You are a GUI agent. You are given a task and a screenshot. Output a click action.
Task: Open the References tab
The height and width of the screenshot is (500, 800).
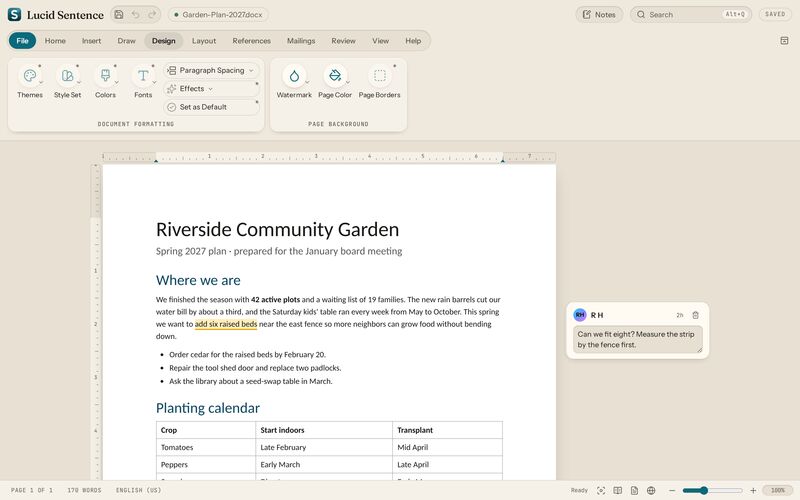coord(252,41)
